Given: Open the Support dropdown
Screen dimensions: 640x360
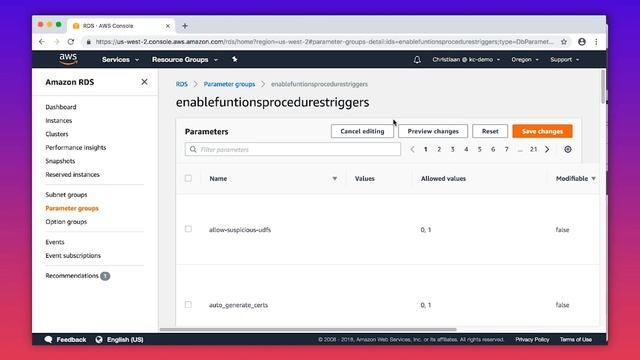Looking at the screenshot, I should [564, 60].
